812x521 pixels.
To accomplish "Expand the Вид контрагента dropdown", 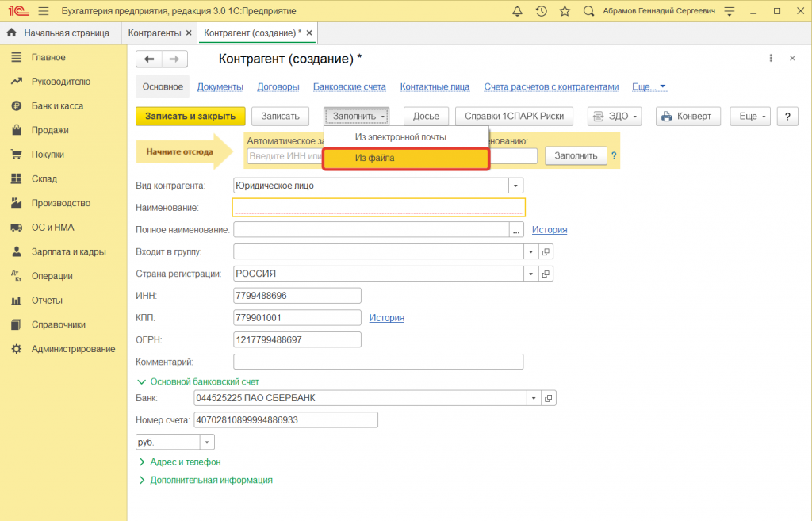I will coord(516,186).
